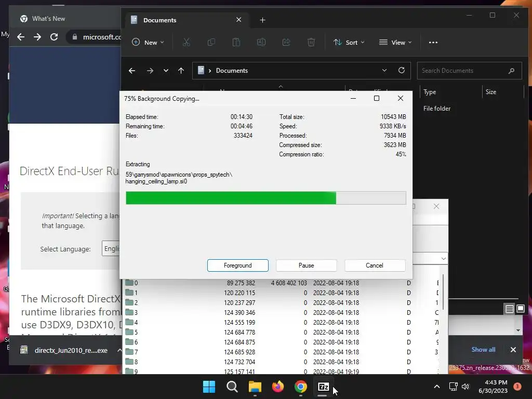Screen dimensions: 532x399
Task: Pause the 7-Zip extraction
Action: (x=306, y=265)
